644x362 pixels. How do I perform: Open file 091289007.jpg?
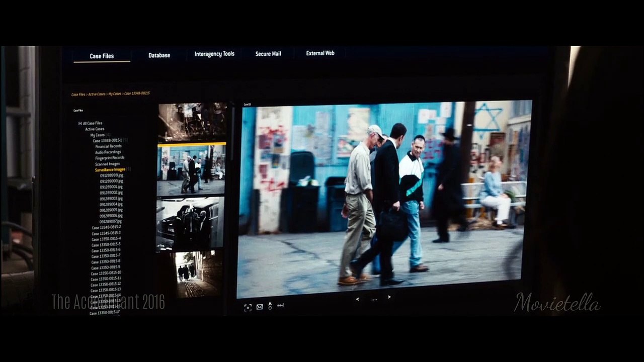111,222
